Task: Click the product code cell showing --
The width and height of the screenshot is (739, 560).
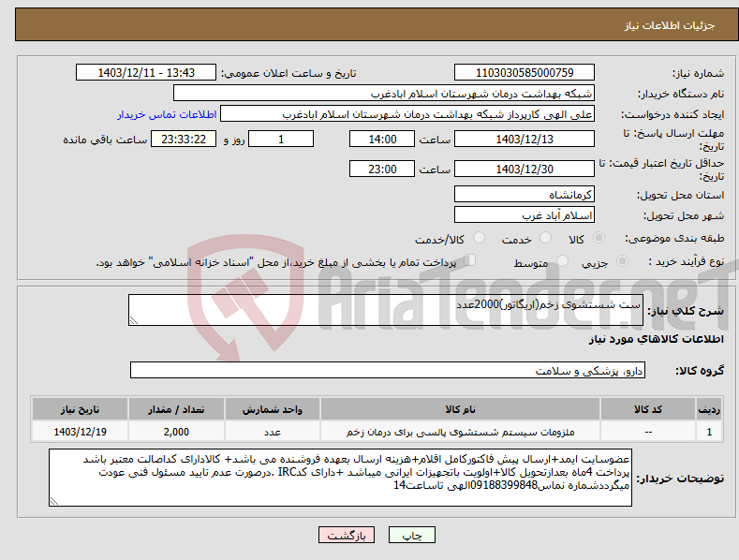Action: tap(648, 432)
